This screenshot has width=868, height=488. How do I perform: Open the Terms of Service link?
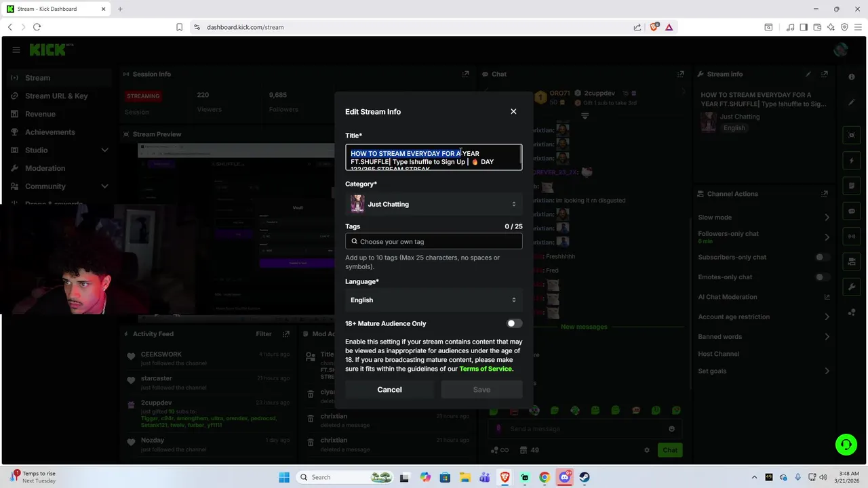[x=486, y=369]
